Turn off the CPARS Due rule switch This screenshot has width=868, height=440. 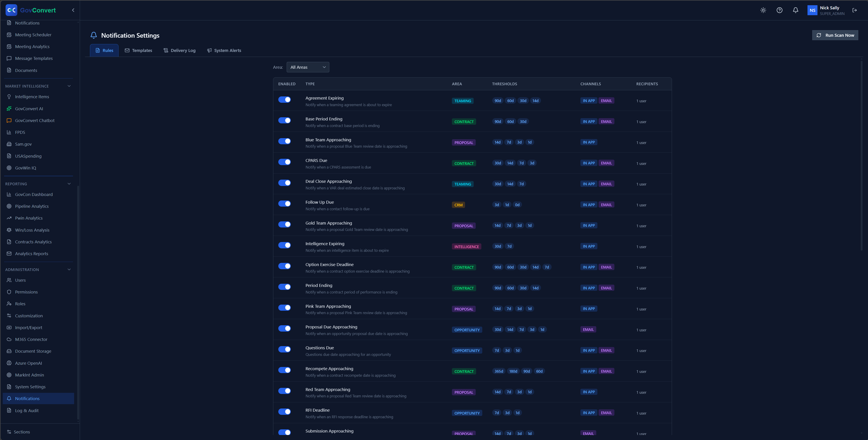tap(284, 162)
